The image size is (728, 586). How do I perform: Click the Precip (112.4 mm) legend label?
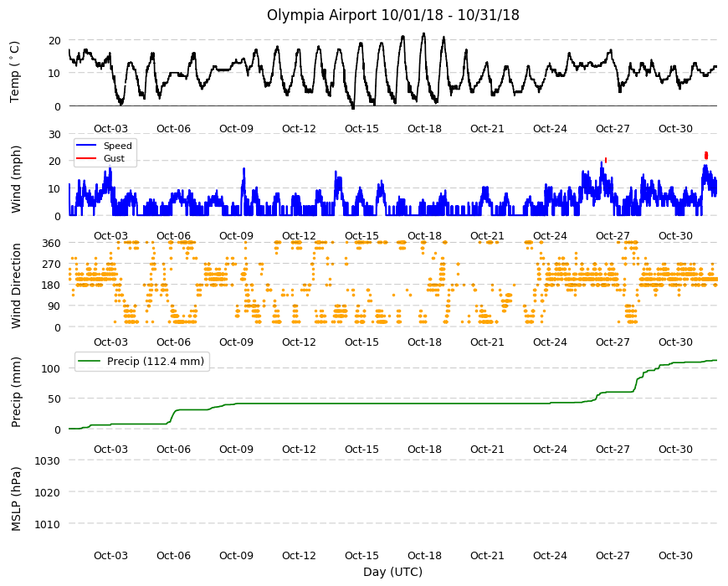pyautogui.click(x=156, y=362)
